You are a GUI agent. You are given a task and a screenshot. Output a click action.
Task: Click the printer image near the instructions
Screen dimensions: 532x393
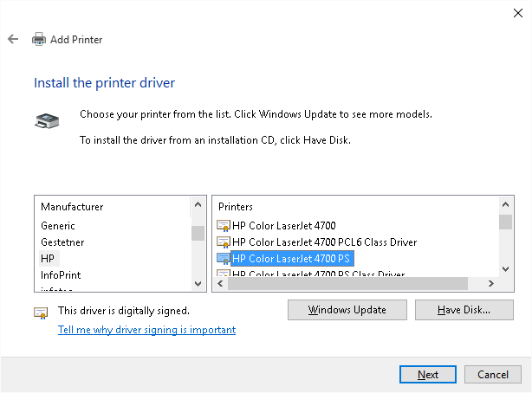[47, 121]
